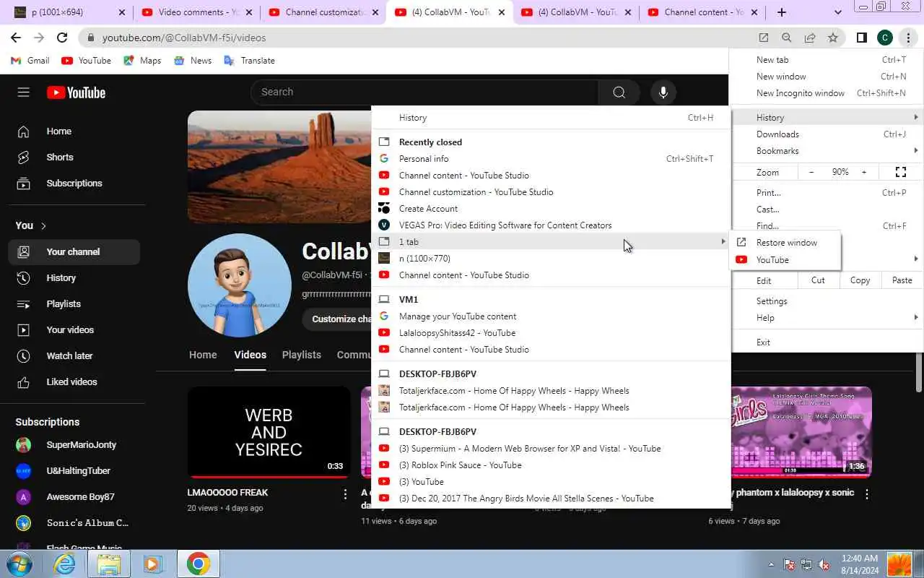The width and height of the screenshot is (924, 578).
Task: Start voice search with the microphone icon
Action: click(x=663, y=92)
